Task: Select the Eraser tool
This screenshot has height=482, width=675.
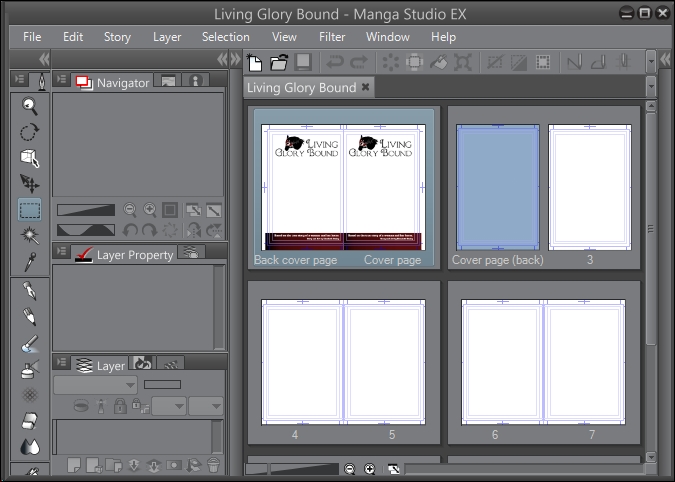Action: 29,420
